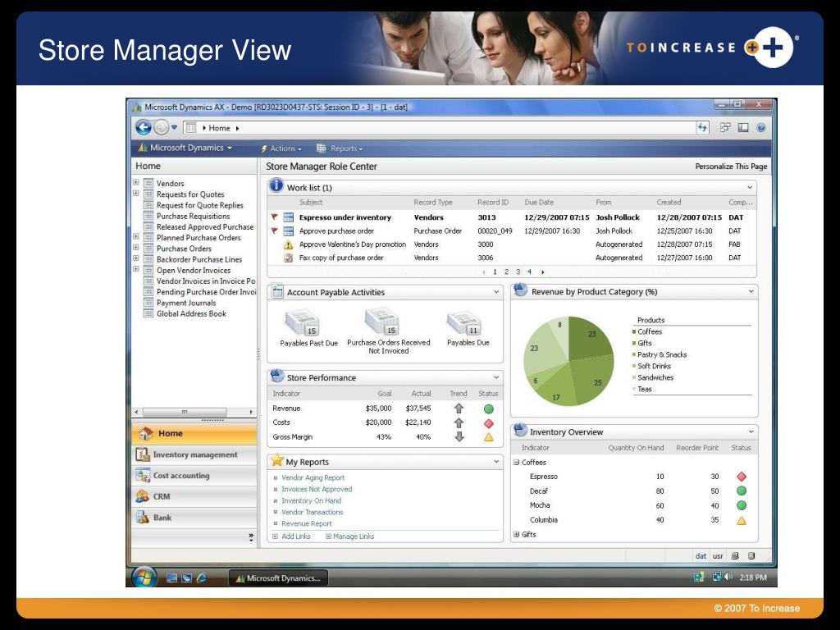Collapse the Coffees inventory group
Screen dimensions: 840x630
(517, 463)
